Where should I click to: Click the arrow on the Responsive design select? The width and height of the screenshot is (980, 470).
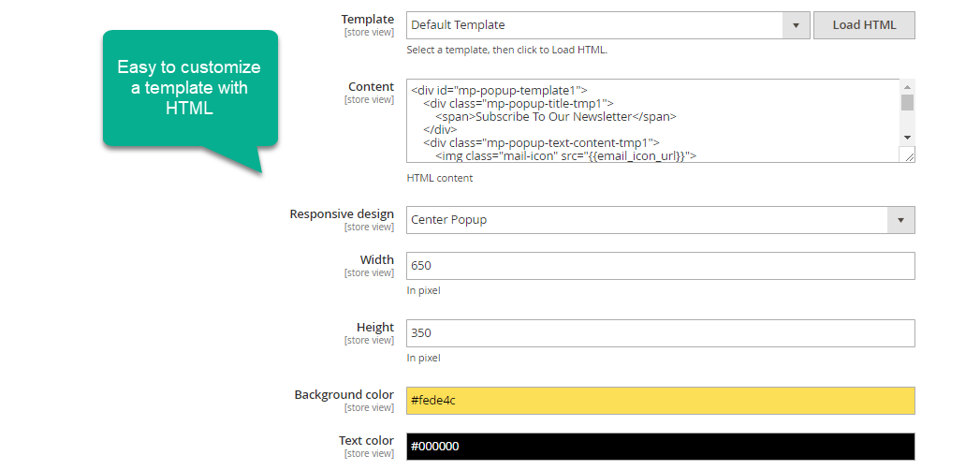click(x=900, y=220)
